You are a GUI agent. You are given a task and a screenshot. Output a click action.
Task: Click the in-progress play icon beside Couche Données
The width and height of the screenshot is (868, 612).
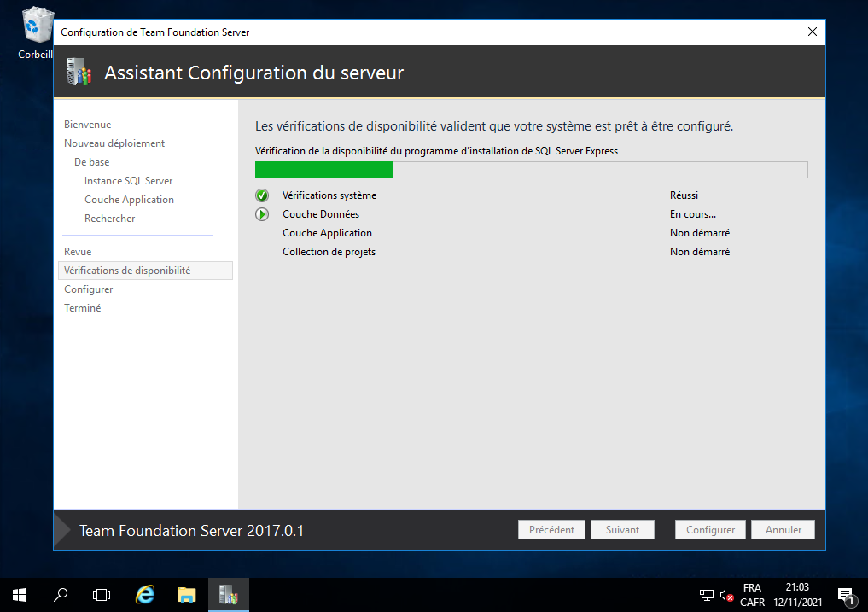(262, 214)
